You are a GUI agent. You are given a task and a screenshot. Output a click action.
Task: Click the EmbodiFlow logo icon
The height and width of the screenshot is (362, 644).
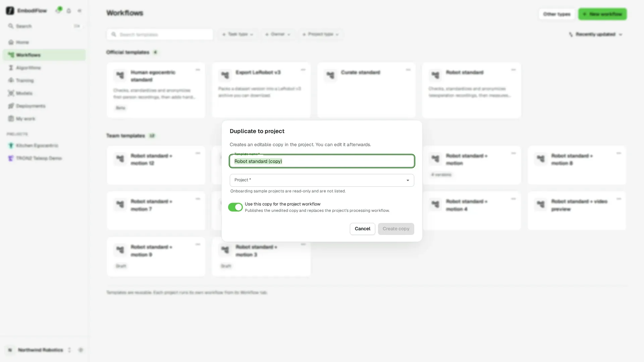click(10, 11)
